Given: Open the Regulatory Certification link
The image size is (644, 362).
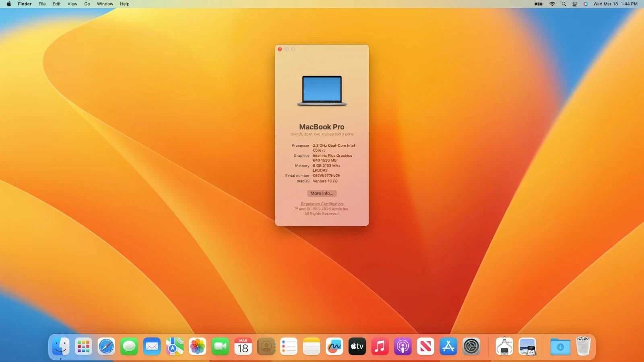Looking at the screenshot, I should tap(322, 204).
